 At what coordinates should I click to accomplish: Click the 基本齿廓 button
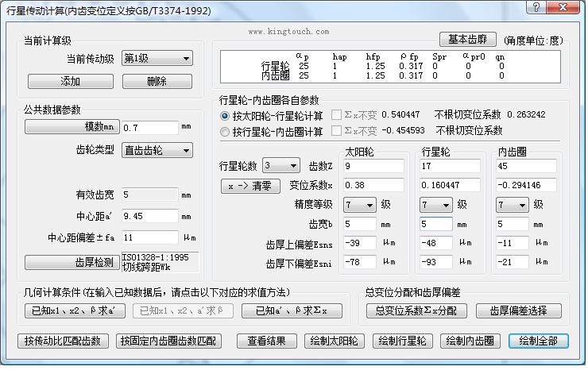click(468, 39)
